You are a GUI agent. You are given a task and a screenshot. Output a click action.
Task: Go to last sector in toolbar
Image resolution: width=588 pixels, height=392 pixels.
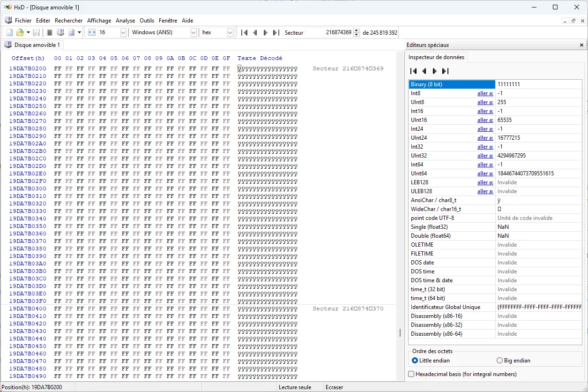click(276, 32)
